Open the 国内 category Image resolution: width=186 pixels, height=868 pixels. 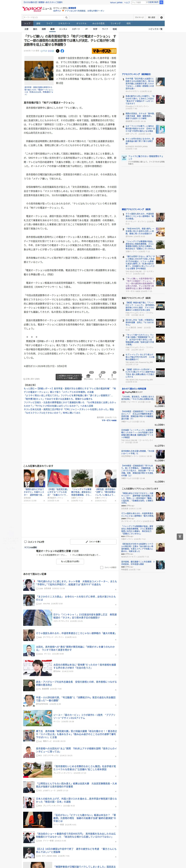(35, 29)
